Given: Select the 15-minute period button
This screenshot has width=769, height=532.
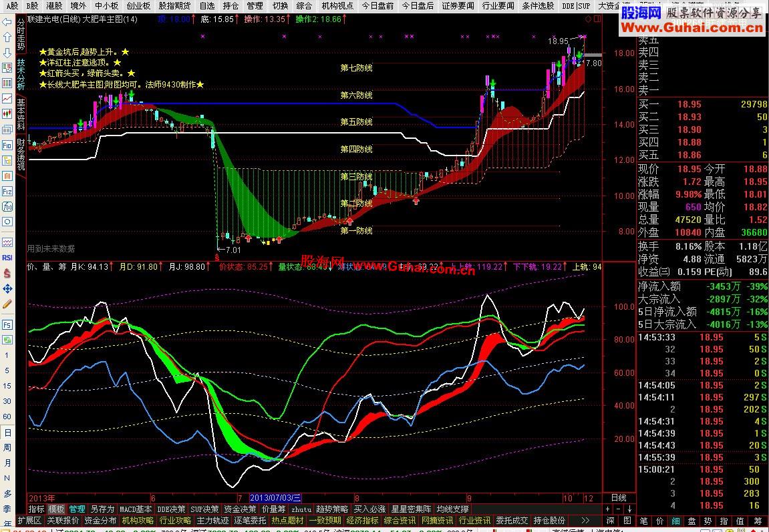Looking at the screenshot, I should click(x=7, y=386).
